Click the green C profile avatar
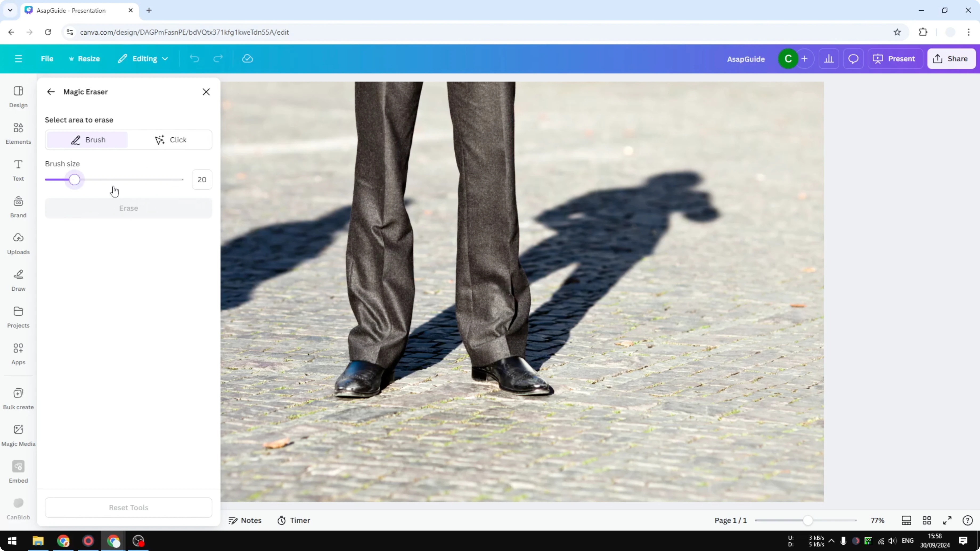Viewport: 980px width, 551px height. tap(788, 59)
